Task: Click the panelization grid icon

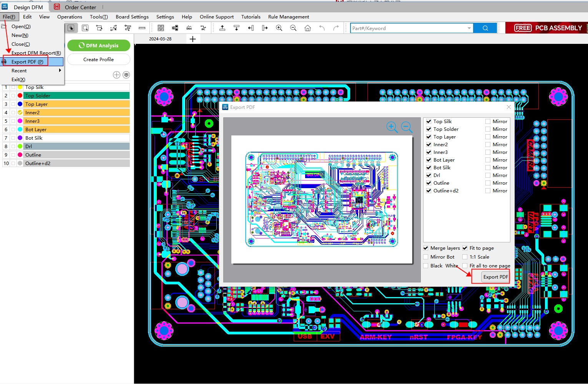Action: tap(161, 28)
